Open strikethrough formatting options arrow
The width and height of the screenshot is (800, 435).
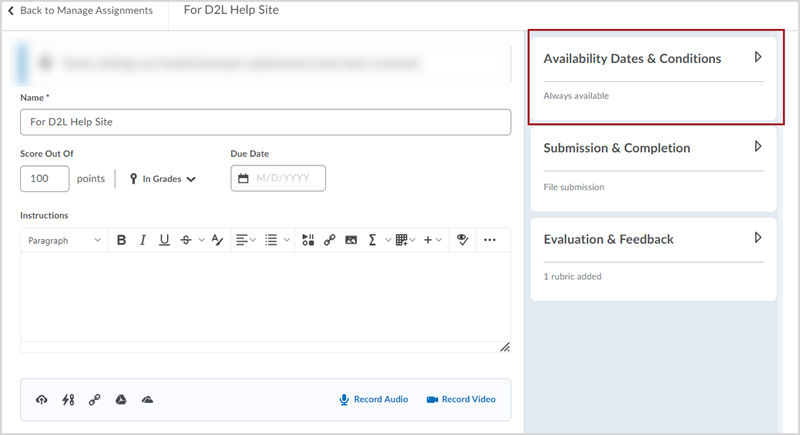202,240
